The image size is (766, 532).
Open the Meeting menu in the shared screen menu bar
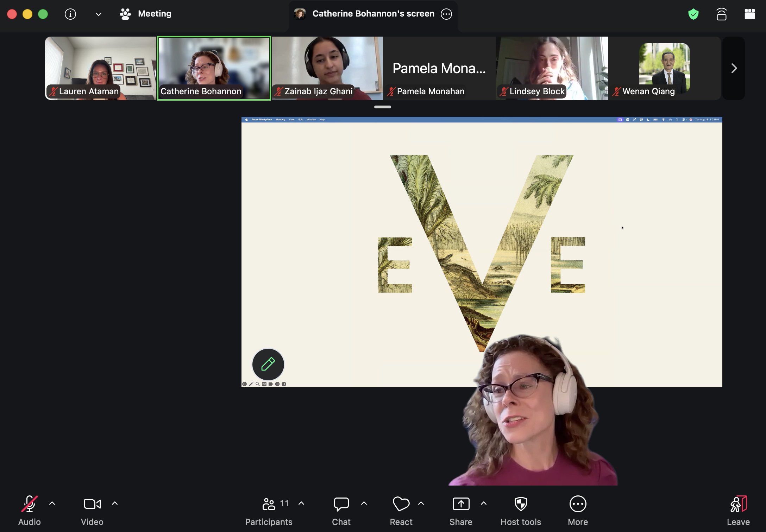[280, 120]
